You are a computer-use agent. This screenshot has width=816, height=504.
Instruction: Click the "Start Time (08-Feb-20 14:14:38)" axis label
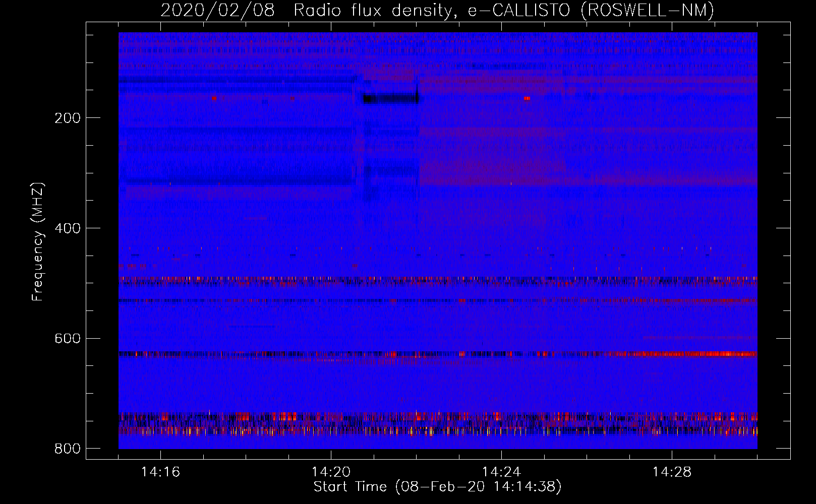[438, 487]
